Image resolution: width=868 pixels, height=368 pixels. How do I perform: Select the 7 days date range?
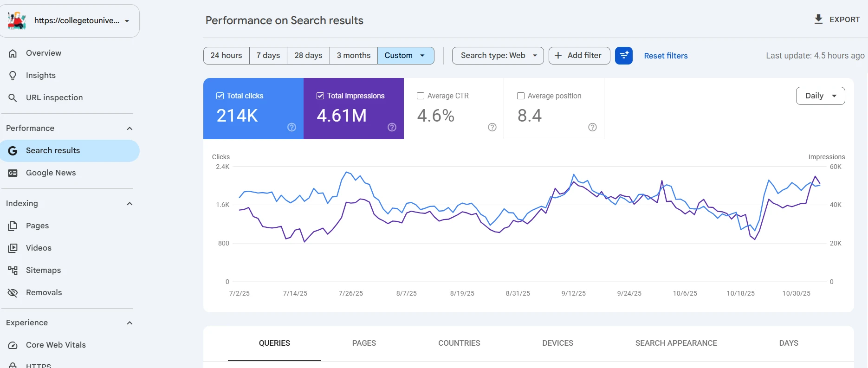pyautogui.click(x=268, y=56)
